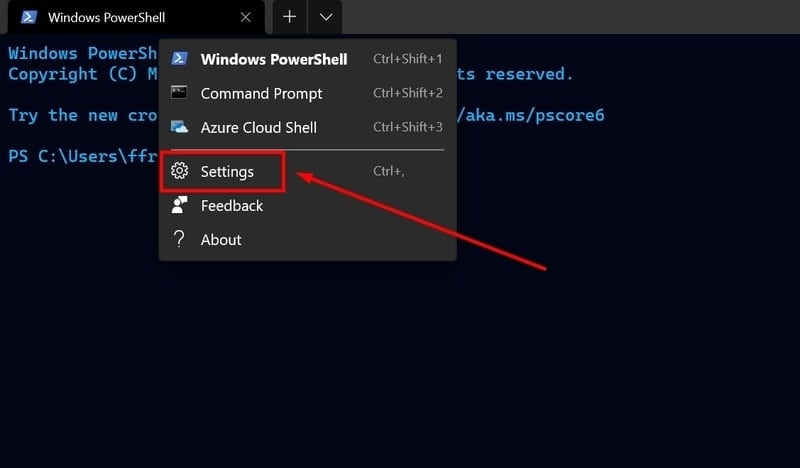Launch Command Prompt from the menu
This screenshot has width=800, height=468.
click(x=261, y=93)
